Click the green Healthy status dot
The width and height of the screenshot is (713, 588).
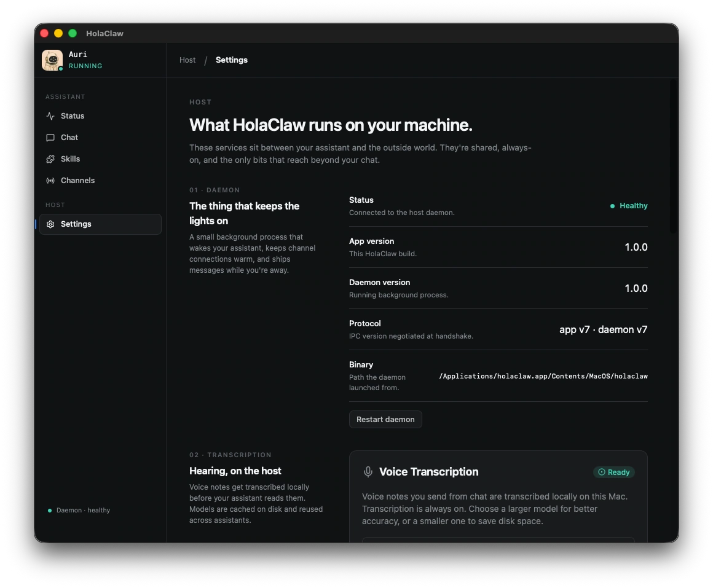[613, 206]
